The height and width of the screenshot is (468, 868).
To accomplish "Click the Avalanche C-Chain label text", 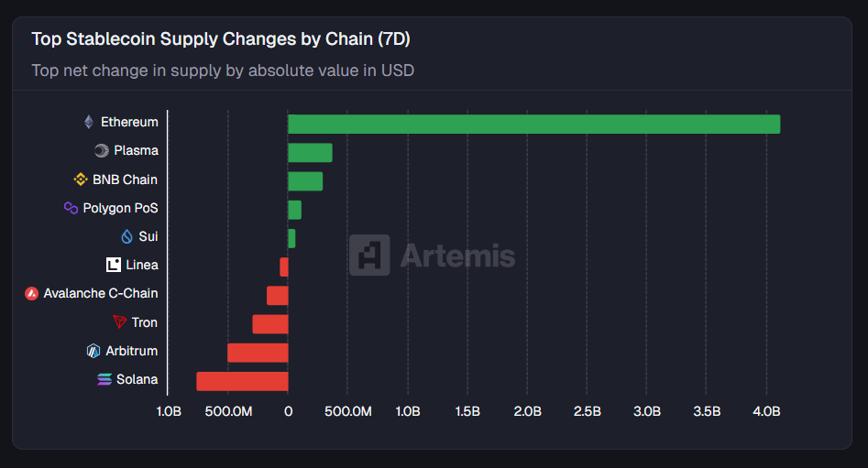I will point(100,294).
